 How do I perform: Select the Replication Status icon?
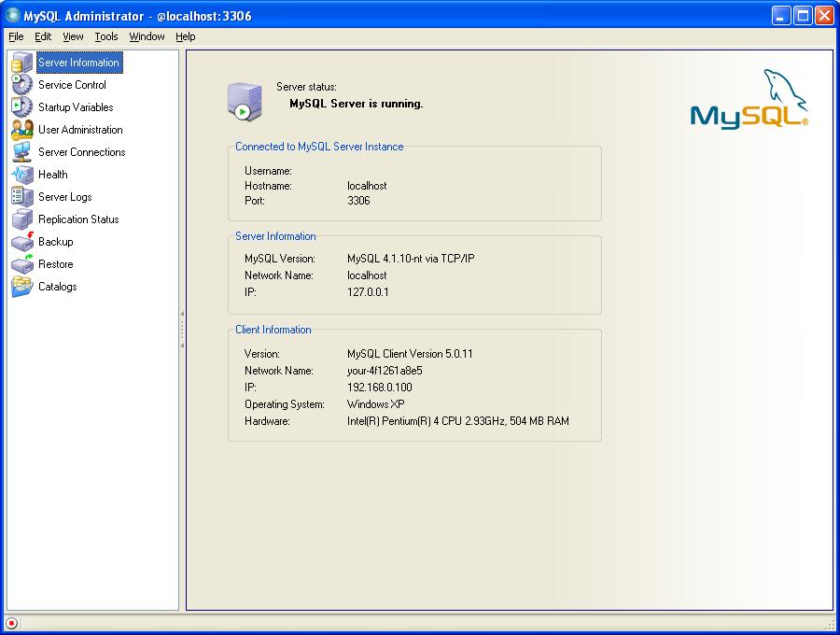tap(22, 219)
